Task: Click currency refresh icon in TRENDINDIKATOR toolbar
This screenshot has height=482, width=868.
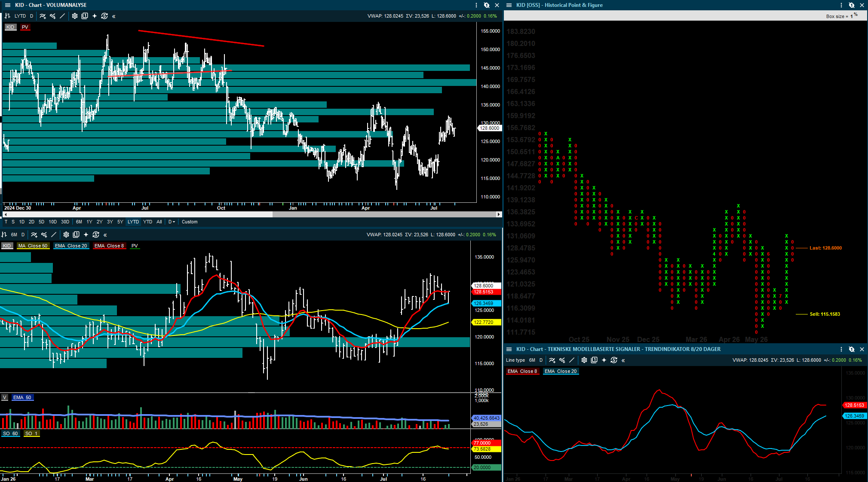Action: point(614,360)
